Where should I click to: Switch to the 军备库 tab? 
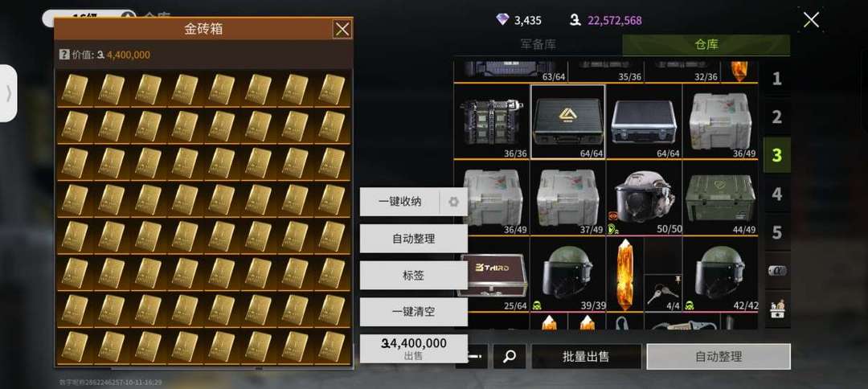538,45
